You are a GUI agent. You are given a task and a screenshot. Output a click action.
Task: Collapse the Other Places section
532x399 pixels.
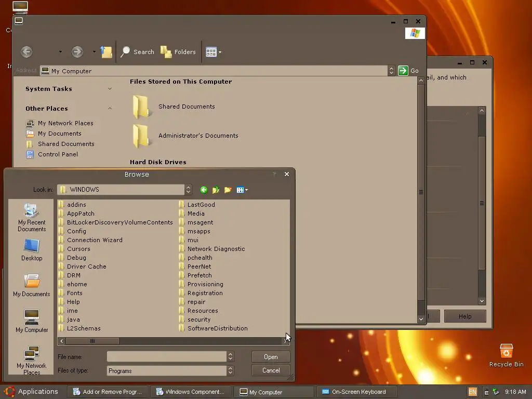click(x=110, y=109)
